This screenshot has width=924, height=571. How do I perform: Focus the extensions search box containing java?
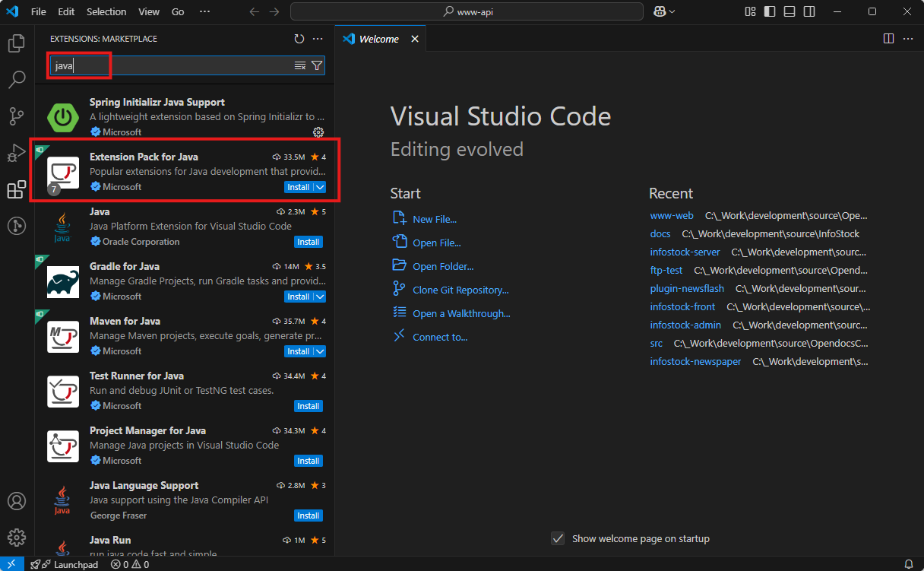tap(187, 66)
